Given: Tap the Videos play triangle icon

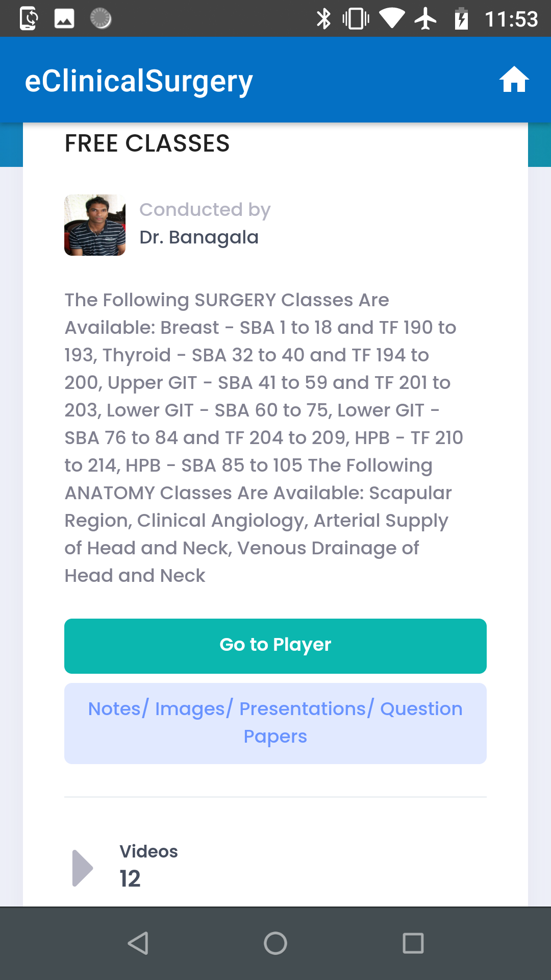Looking at the screenshot, I should coord(83,868).
